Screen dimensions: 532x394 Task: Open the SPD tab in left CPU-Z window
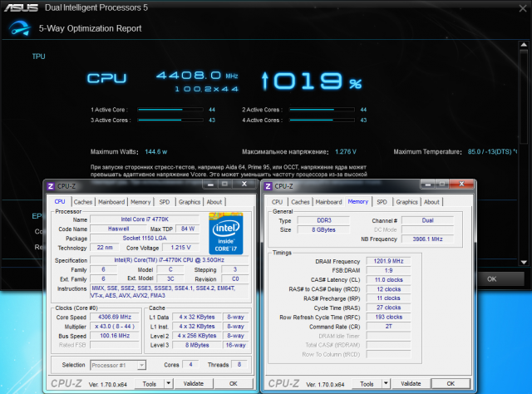coord(165,202)
